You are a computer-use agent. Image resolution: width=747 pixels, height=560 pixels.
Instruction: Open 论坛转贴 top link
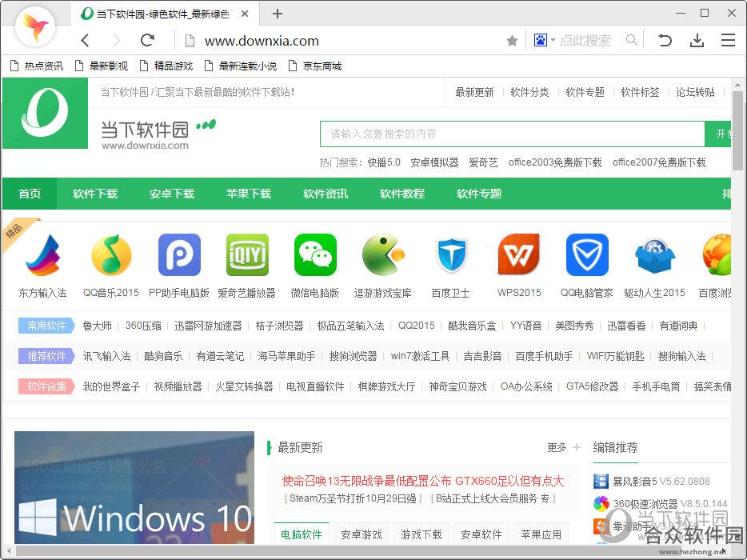pos(696,92)
